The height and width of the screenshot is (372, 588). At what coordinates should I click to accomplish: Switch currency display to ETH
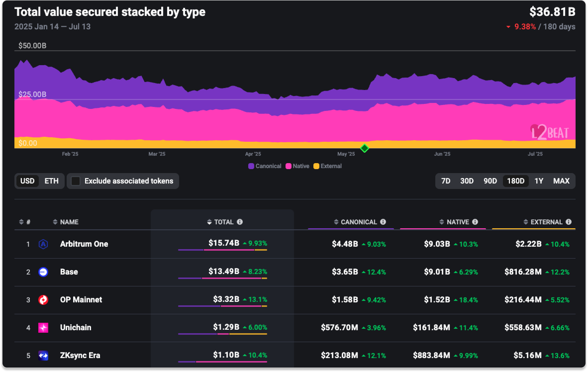coord(51,181)
